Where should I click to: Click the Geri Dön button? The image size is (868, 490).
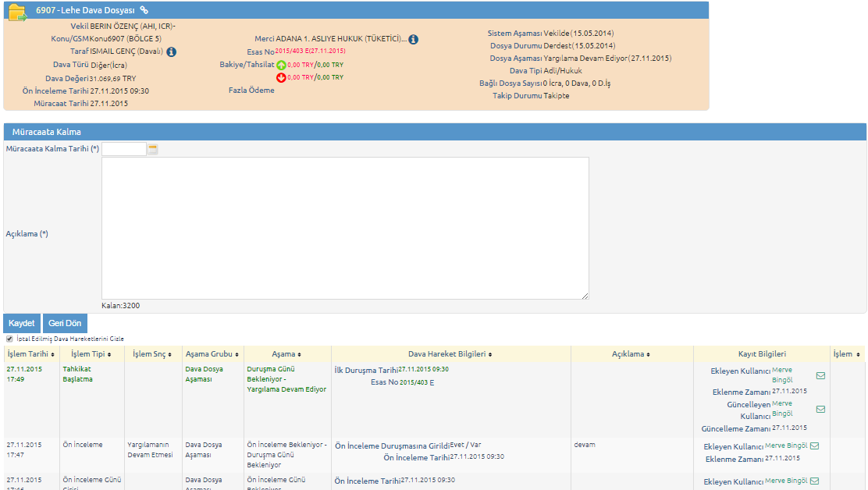[x=65, y=323]
